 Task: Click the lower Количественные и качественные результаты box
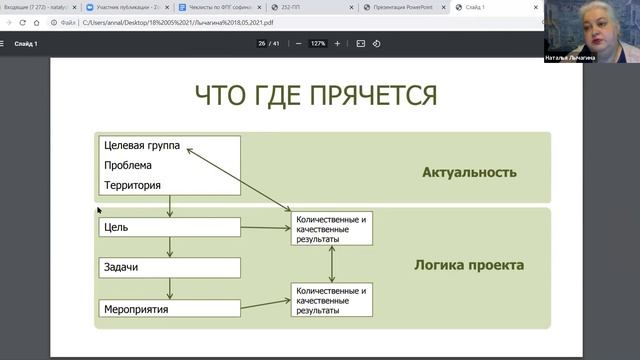332,300
